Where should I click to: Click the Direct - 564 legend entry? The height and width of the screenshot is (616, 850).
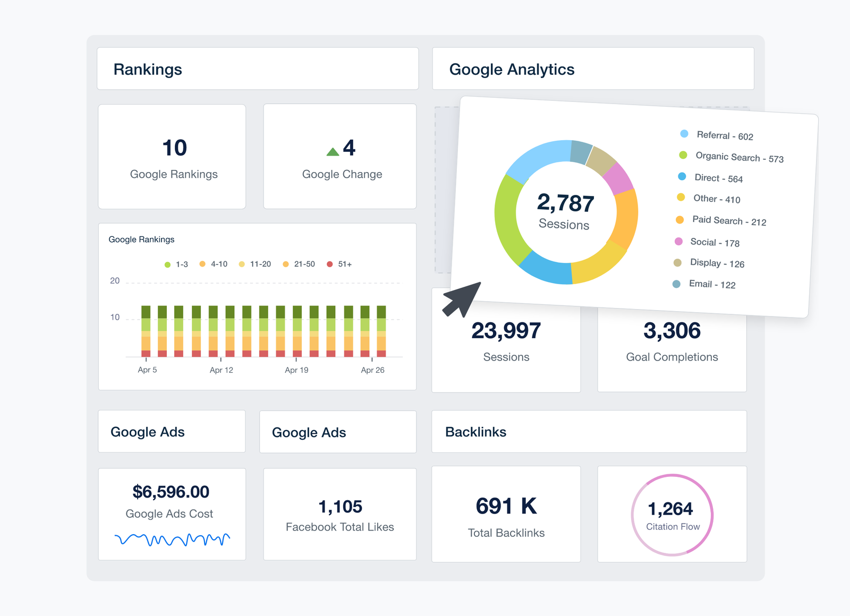pyautogui.click(x=711, y=177)
